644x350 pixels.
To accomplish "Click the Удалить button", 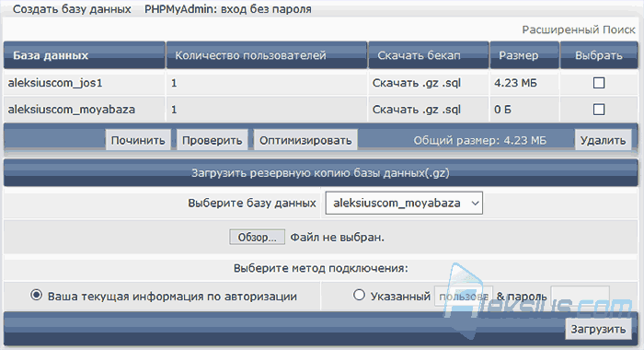I will [603, 140].
